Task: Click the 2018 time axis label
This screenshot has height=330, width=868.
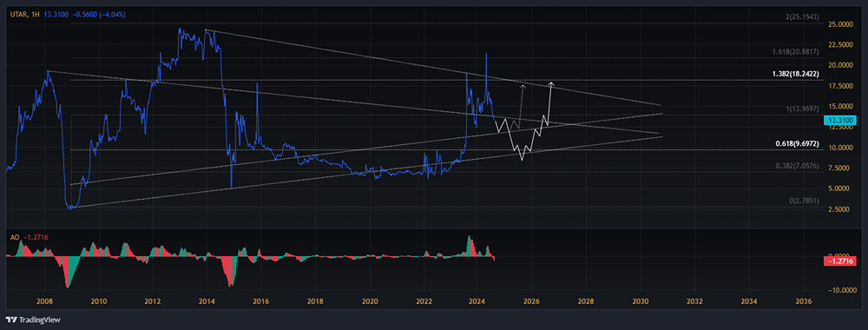Action: click(315, 301)
